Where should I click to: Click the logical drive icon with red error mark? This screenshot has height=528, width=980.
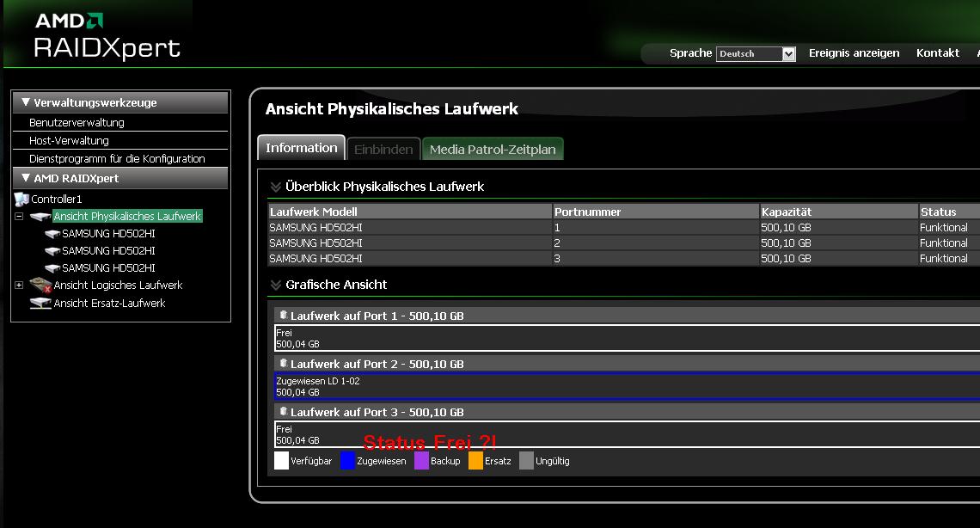click(x=40, y=285)
